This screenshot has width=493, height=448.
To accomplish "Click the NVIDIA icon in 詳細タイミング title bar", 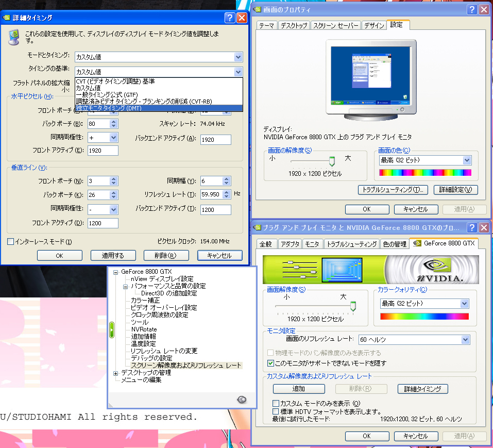I will (x=6, y=18).
